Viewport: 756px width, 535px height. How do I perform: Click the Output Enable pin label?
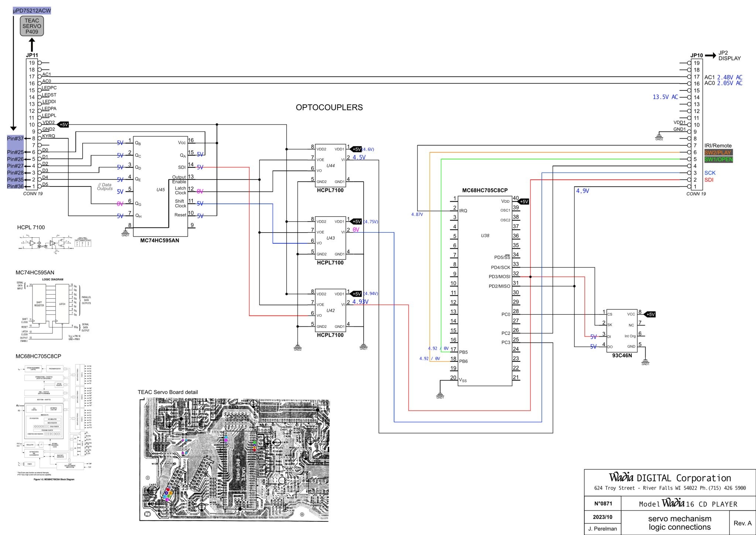click(179, 179)
